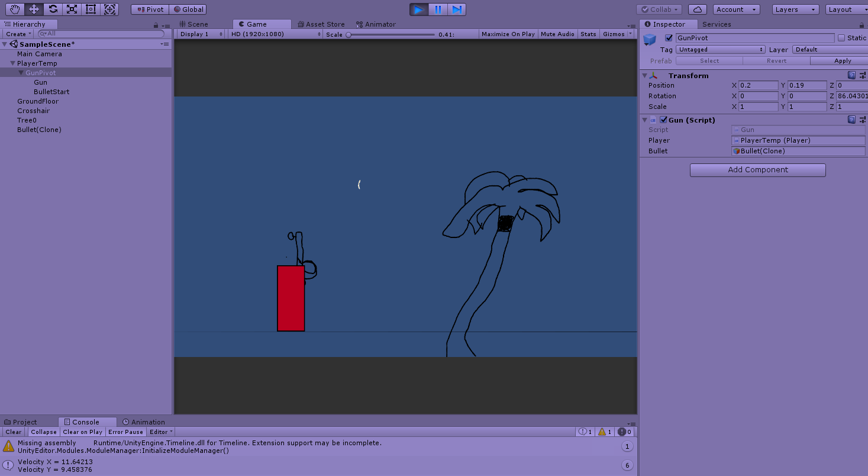
Task: Open the Tag Untagged dropdown
Action: click(721, 50)
